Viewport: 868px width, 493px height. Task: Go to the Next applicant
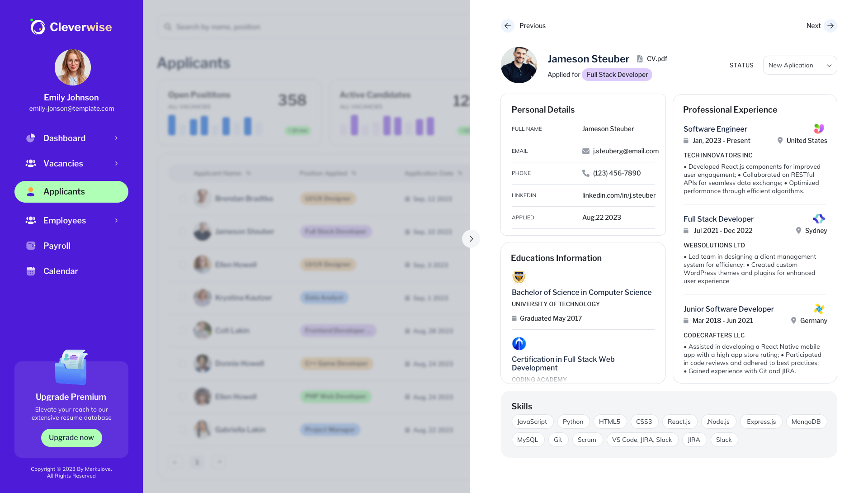(821, 26)
